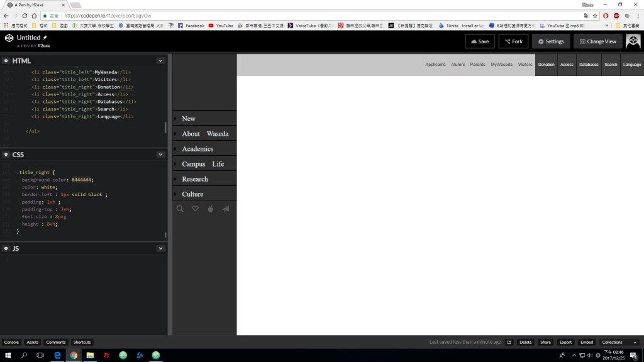Open the Windows notification center

[x=634, y=355]
